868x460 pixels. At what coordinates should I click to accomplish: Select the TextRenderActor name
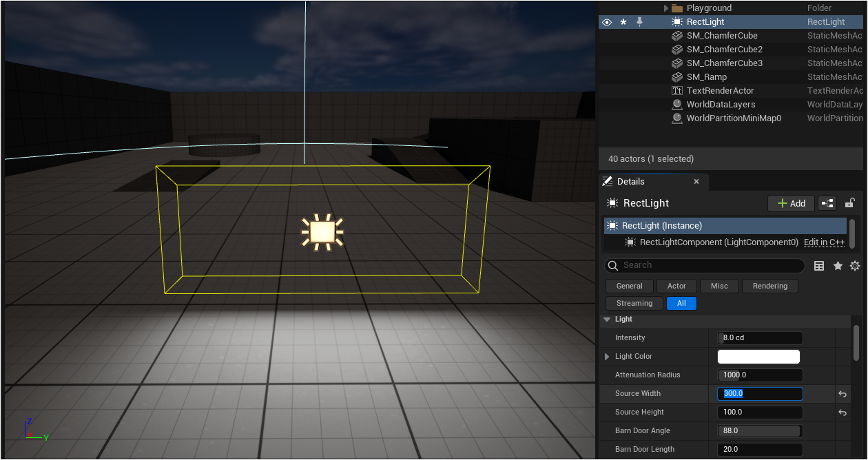pos(721,91)
